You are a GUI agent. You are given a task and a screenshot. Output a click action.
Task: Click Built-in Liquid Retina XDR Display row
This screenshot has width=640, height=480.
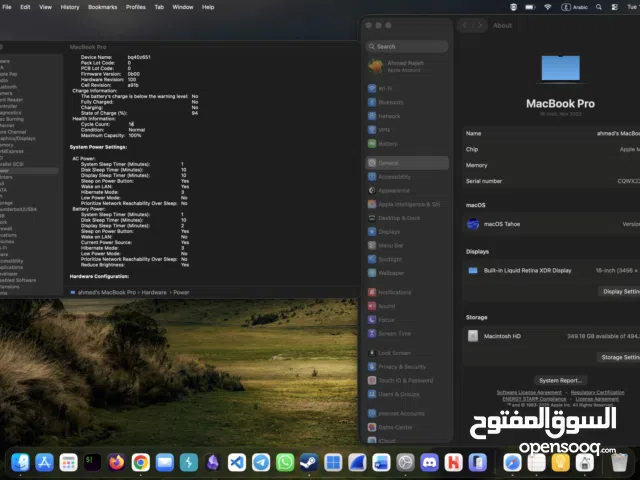coord(551,271)
